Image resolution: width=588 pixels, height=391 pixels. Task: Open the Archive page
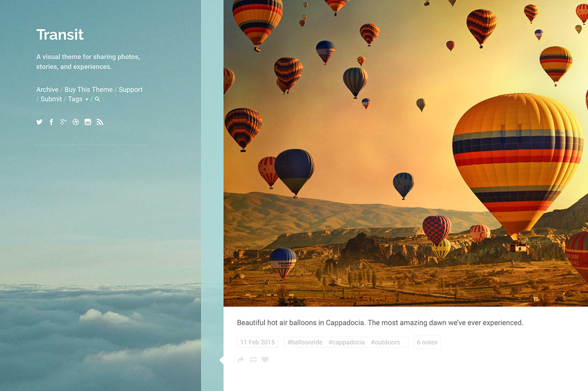[47, 90]
